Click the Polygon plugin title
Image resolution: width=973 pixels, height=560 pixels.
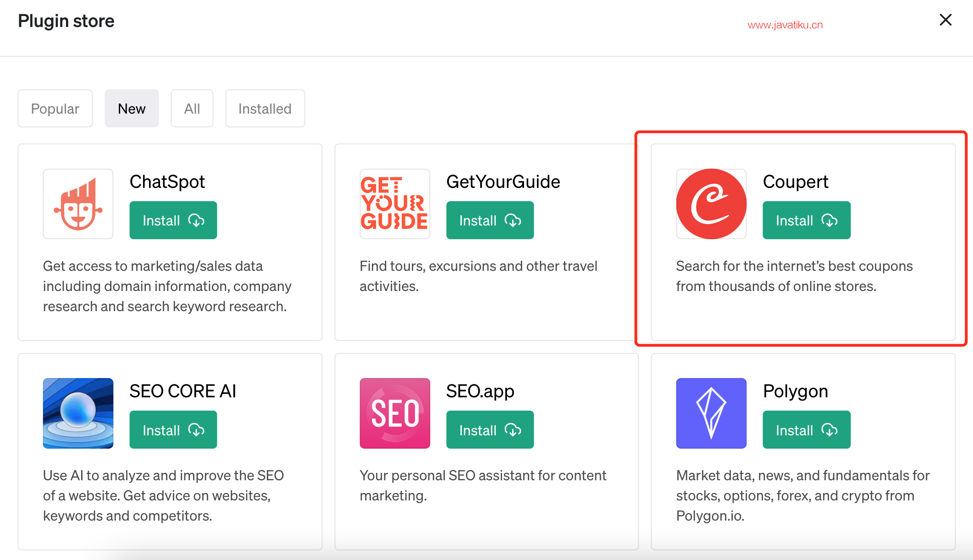tap(796, 391)
